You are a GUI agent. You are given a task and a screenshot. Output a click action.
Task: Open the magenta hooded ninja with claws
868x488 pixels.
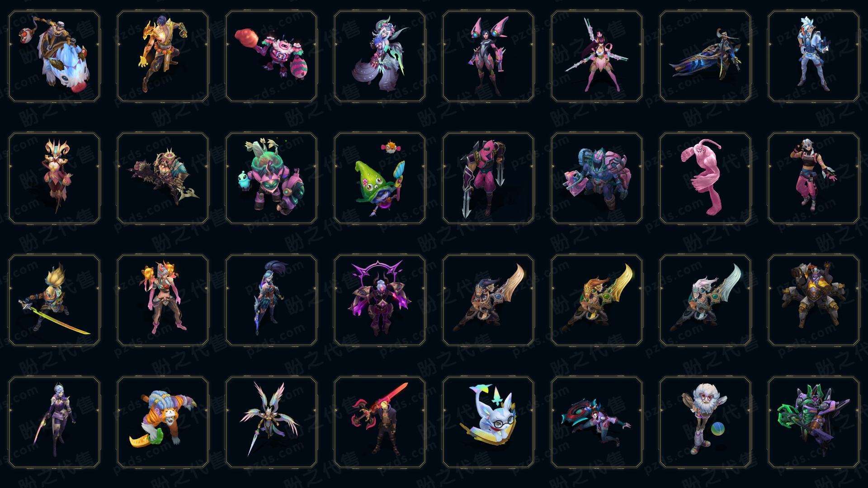(488, 178)
